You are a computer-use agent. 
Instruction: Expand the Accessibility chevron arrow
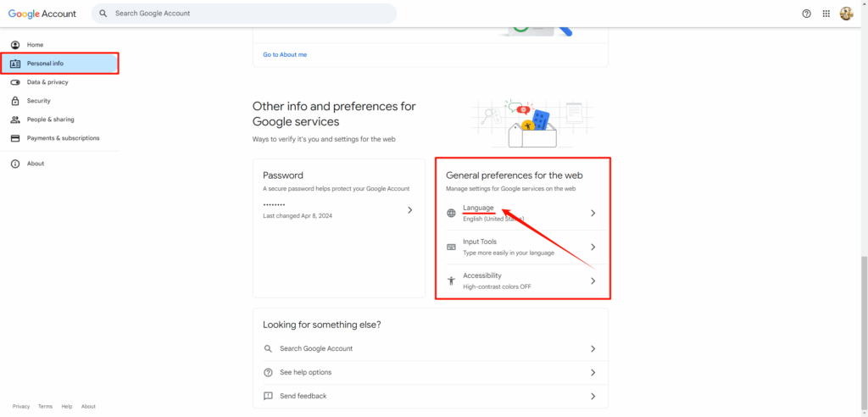click(x=593, y=281)
